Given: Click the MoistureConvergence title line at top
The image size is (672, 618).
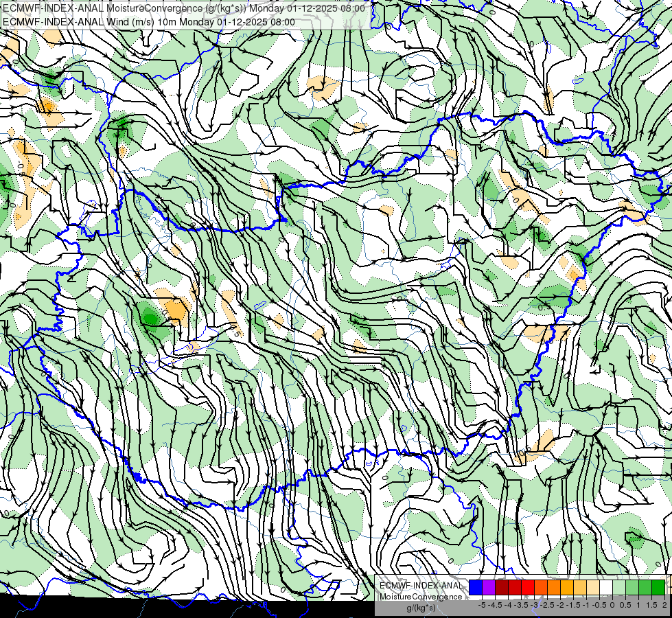Looking at the screenshot, I should point(184,8).
